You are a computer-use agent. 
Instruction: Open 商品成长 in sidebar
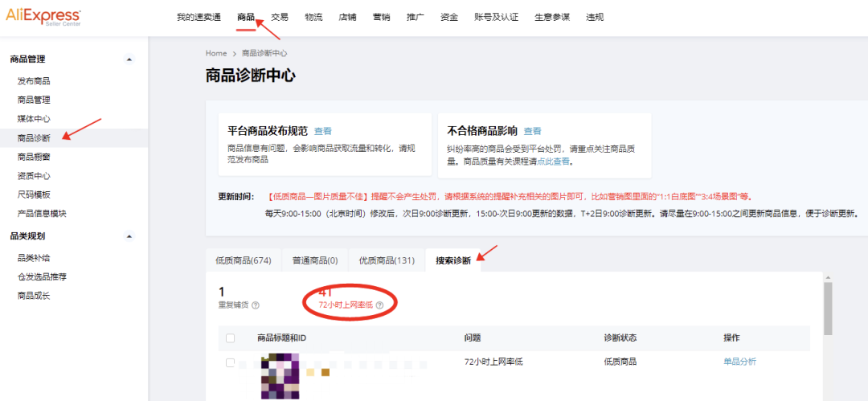click(34, 296)
